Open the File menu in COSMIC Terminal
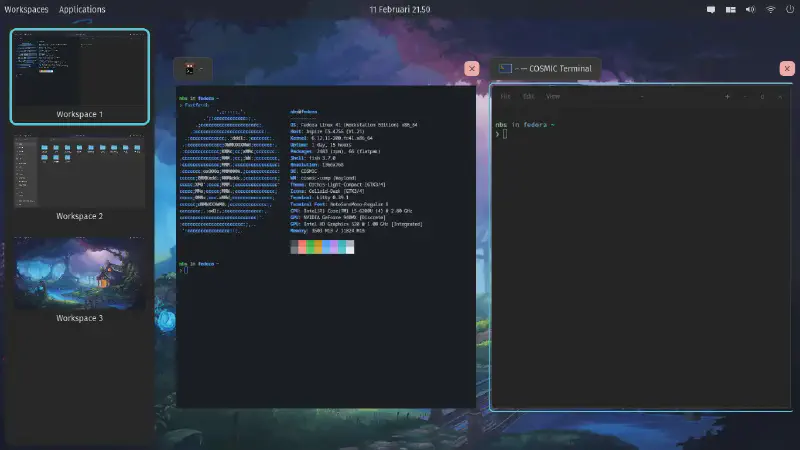 [x=506, y=97]
